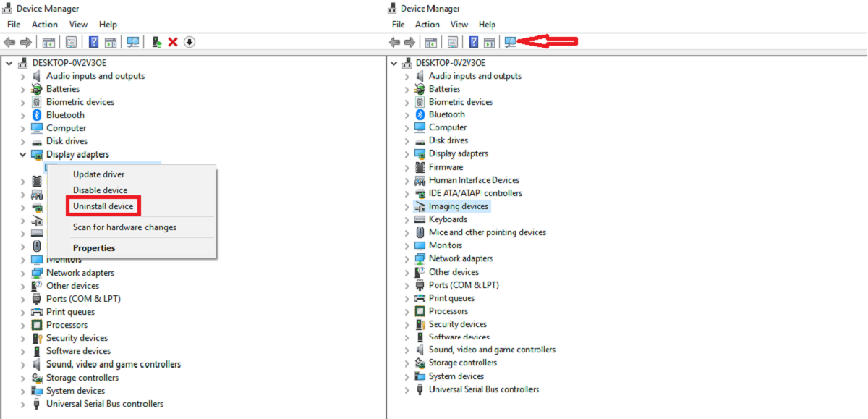Click Security devices icon in right window
Screen dimensions: 868x419
[x=420, y=324]
